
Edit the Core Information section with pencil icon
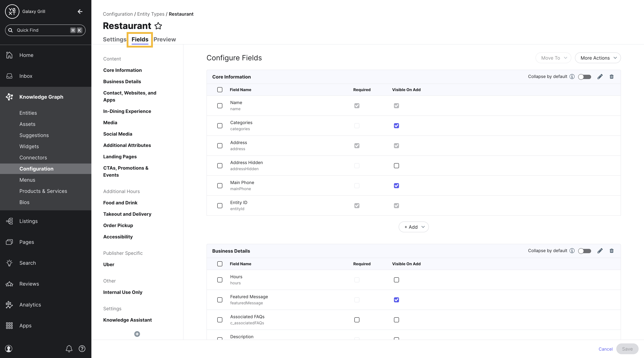point(600,77)
